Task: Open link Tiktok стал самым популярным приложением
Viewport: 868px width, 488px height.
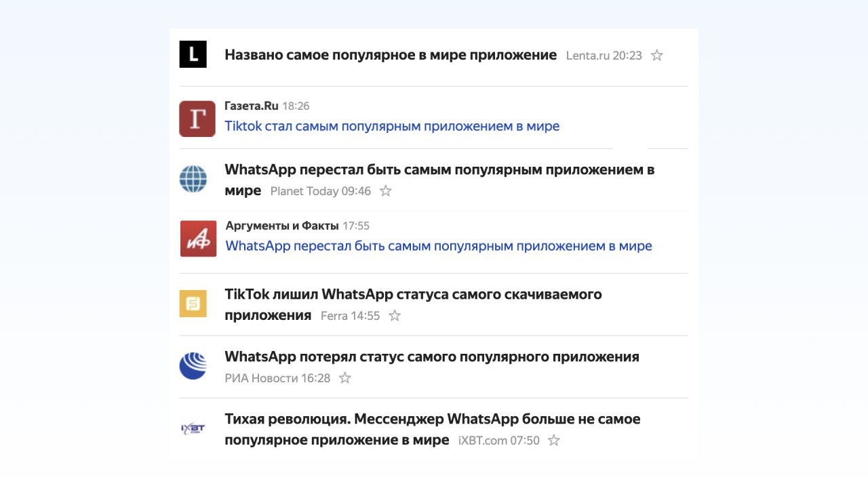Action: click(x=392, y=126)
